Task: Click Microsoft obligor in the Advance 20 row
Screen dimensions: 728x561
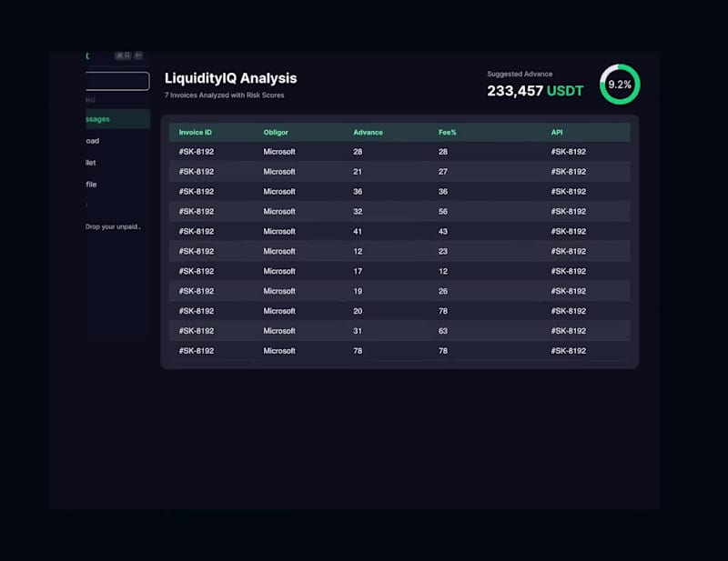Action: tap(279, 311)
